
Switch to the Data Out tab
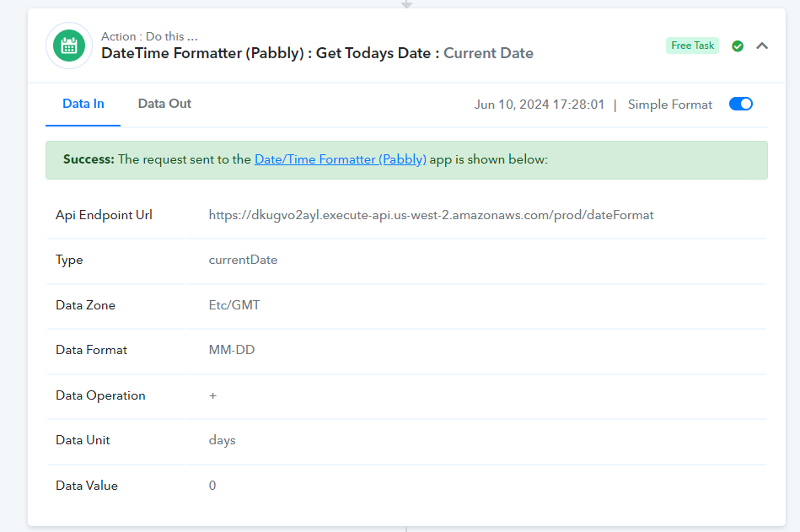pos(164,104)
